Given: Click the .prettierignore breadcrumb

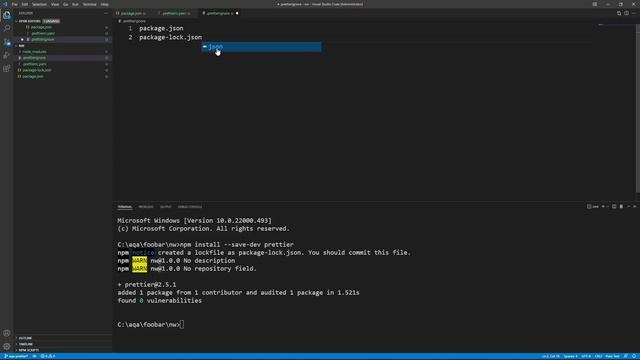Looking at the screenshot, I should pyautogui.click(x=134, y=21).
